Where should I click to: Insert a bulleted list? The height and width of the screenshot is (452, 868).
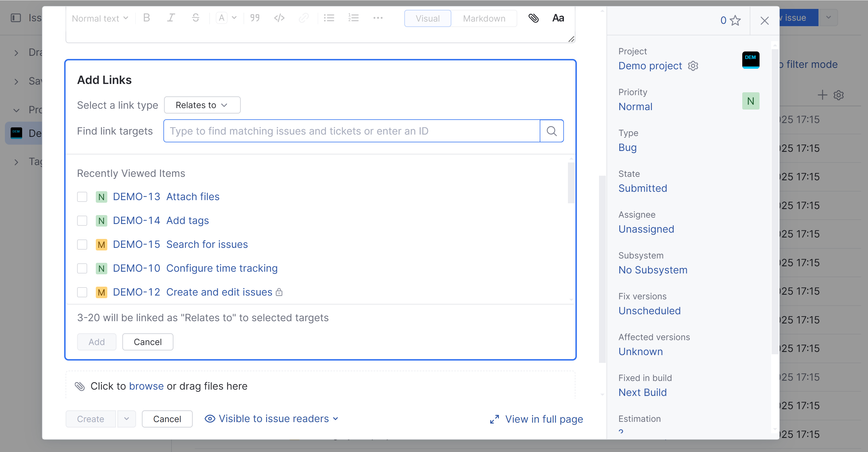click(x=329, y=18)
